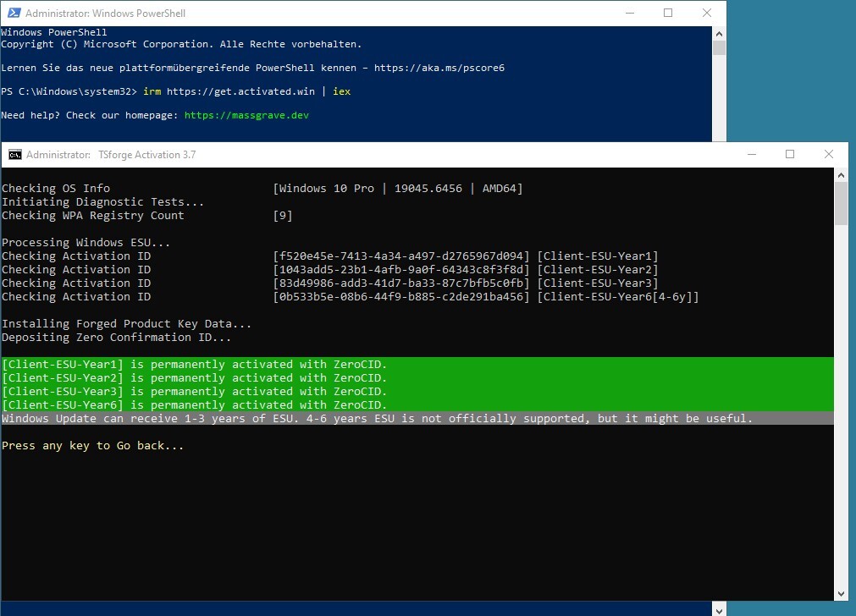856x616 pixels.
Task: Click the green Client-ESU-Year1 activated line
Action: tap(195, 365)
